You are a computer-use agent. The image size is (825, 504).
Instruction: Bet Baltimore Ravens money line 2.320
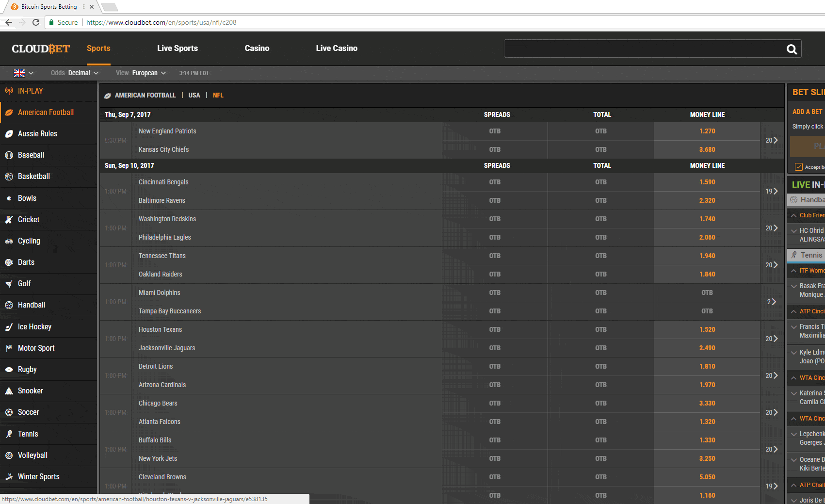click(x=707, y=201)
